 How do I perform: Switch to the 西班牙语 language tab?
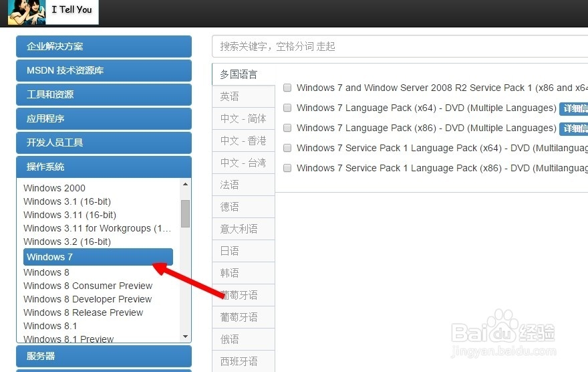pos(243,361)
